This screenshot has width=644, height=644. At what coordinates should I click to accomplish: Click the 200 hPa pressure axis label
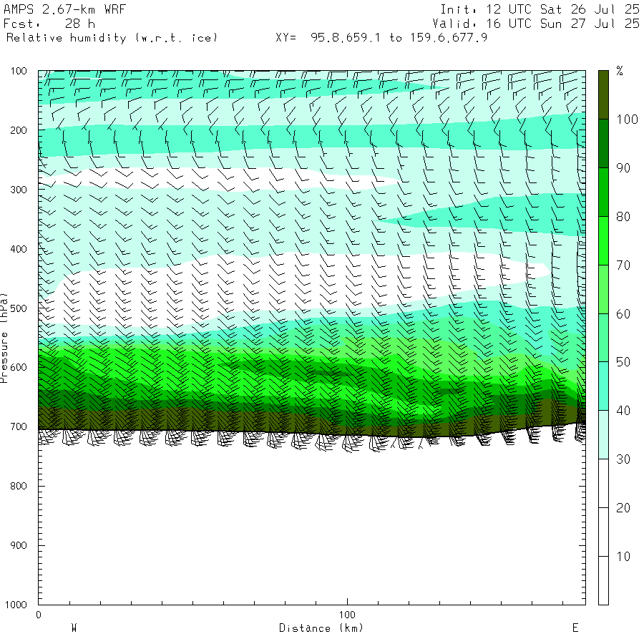(19, 131)
